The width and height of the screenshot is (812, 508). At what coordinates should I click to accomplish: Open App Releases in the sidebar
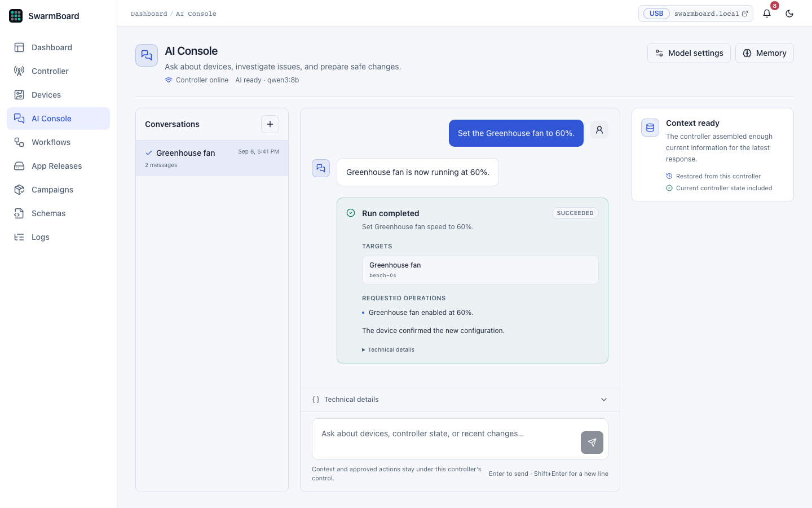tap(58, 166)
